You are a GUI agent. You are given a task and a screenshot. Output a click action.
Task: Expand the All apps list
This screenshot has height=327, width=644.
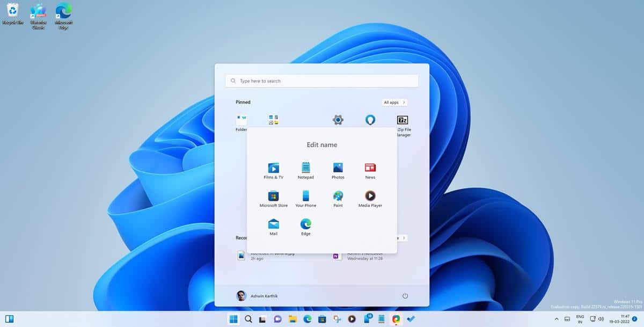click(x=394, y=102)
